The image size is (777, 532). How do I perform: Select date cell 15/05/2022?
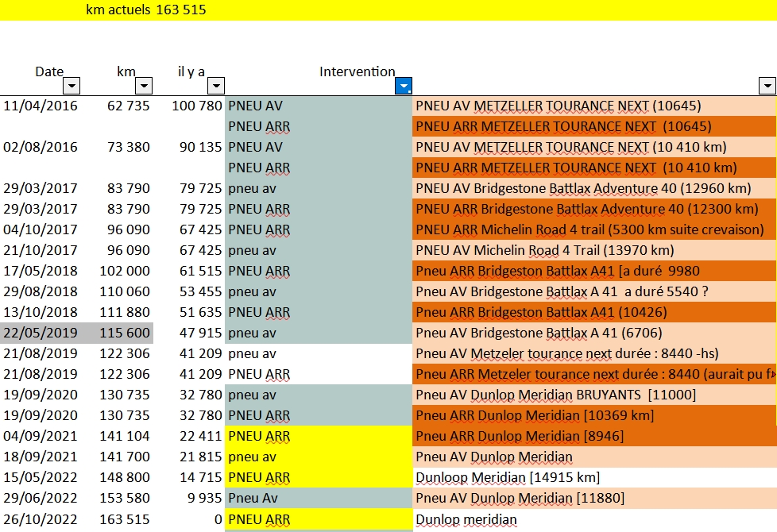pyautogui.click(x=41, y=477)
